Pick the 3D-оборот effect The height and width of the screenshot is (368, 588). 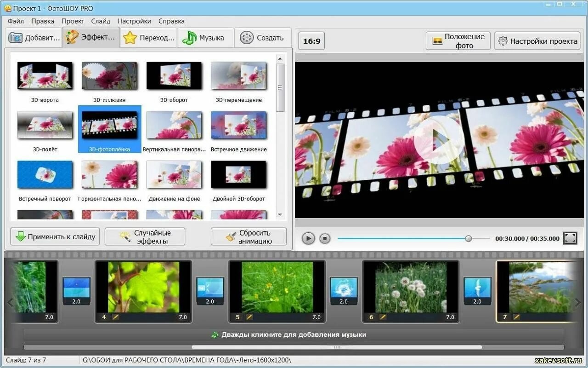174,76
